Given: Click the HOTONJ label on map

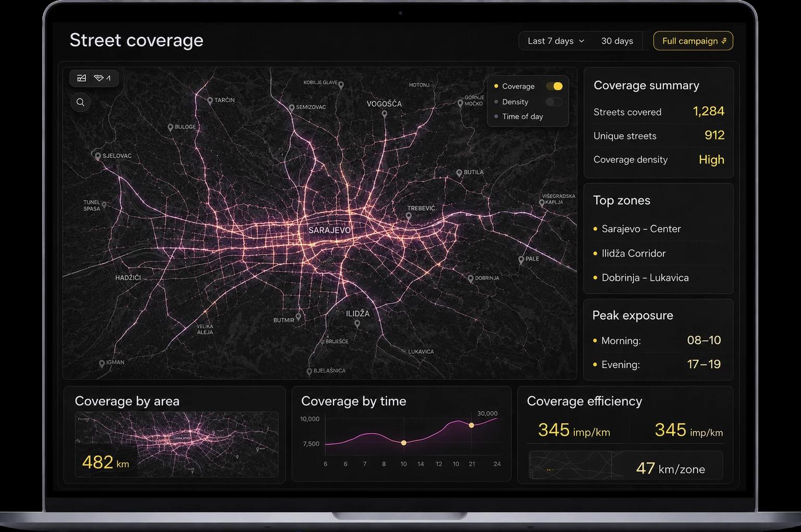Looking at the screenshot, I should click(x=419, y=85).
